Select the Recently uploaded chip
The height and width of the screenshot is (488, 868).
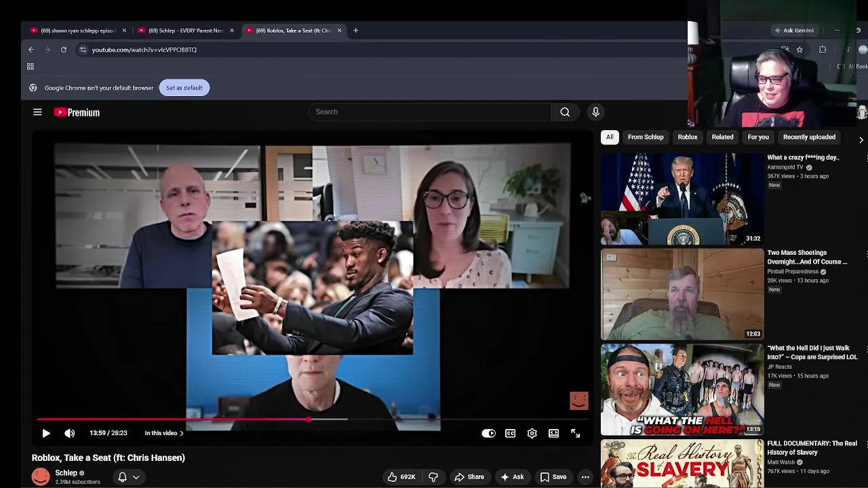[809, 137]
